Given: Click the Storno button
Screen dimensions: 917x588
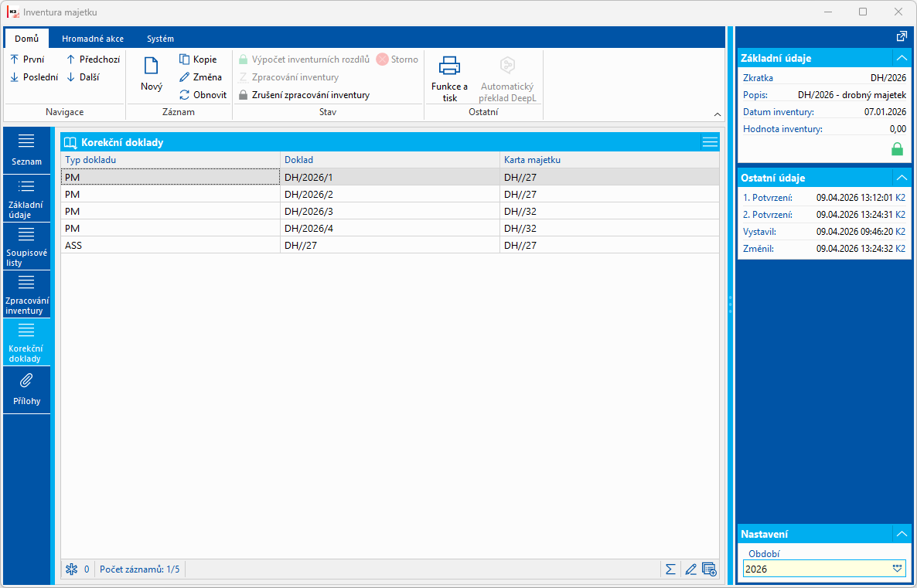Looking at the screenshot, I should tap(397, 59).
